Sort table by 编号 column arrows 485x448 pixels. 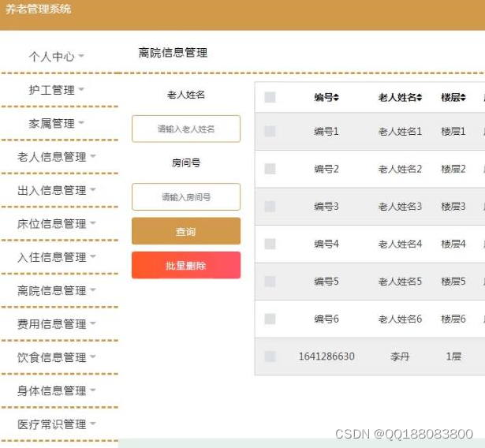pos(336,98)
